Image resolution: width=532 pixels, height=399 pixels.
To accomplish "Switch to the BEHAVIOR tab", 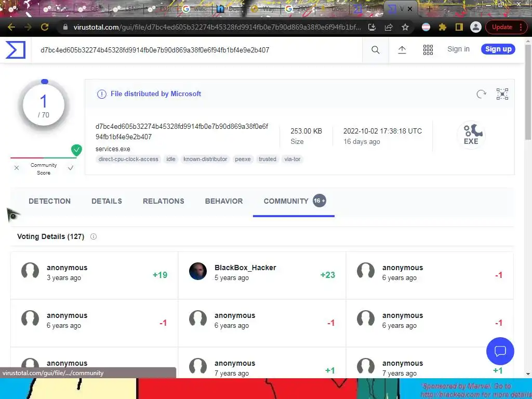I will coord(224,201).
